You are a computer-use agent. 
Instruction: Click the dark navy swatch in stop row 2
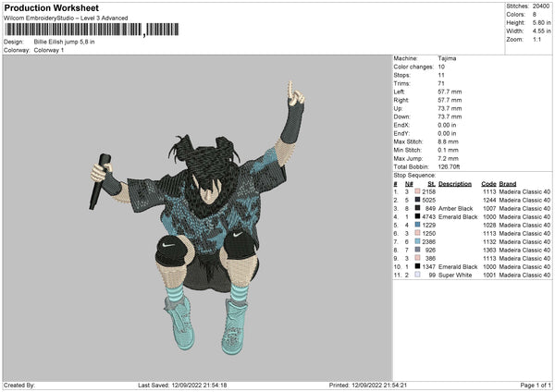pyautogui.click(x=417, y=200)
